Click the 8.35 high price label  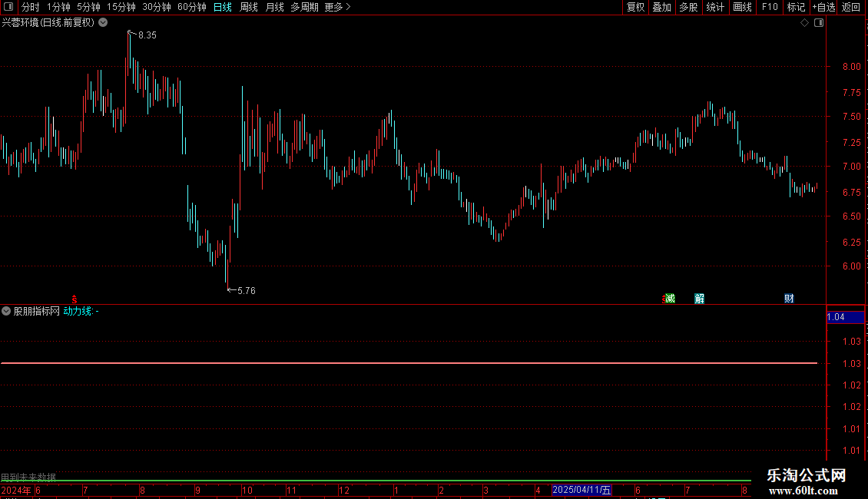[x=147, y=35]
